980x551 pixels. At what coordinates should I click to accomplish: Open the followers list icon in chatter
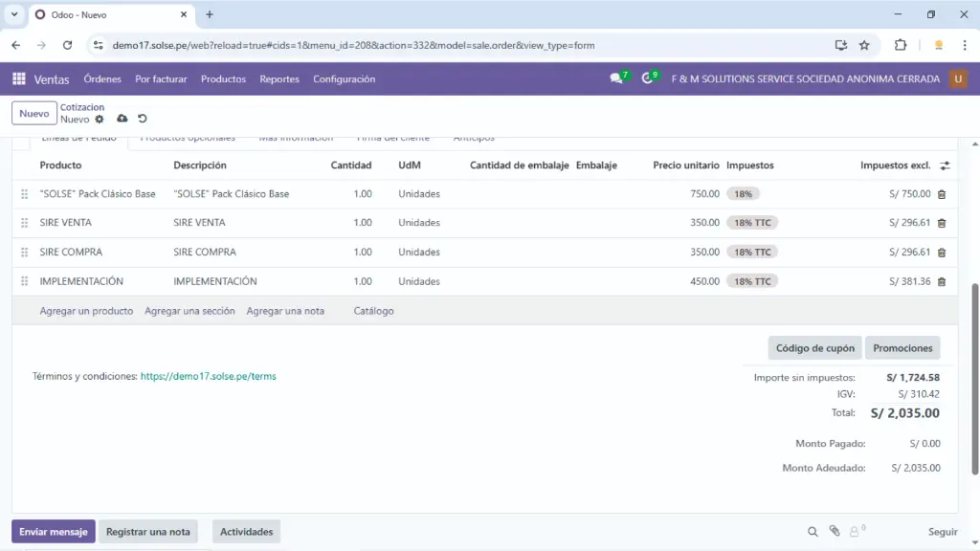(x=856, y=532)
